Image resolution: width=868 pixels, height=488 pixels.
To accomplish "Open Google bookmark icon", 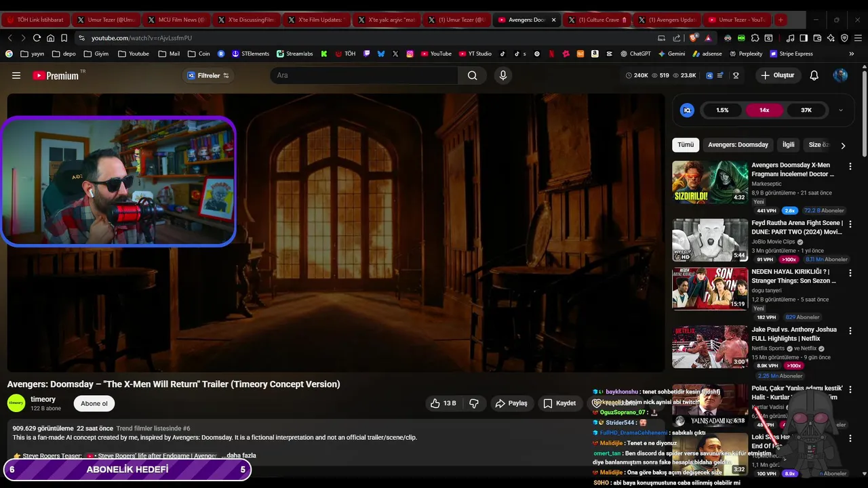I will point(9,54).
